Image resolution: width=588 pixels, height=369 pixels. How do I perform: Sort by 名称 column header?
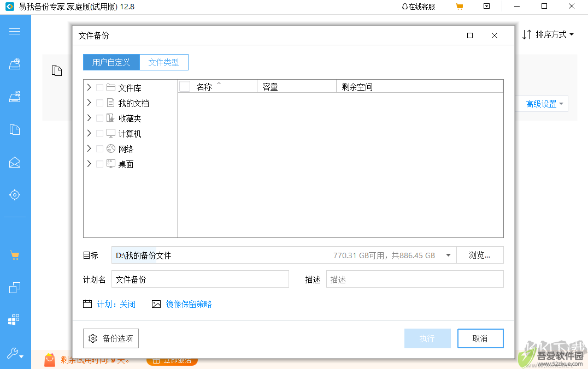(x=217, y=87)
